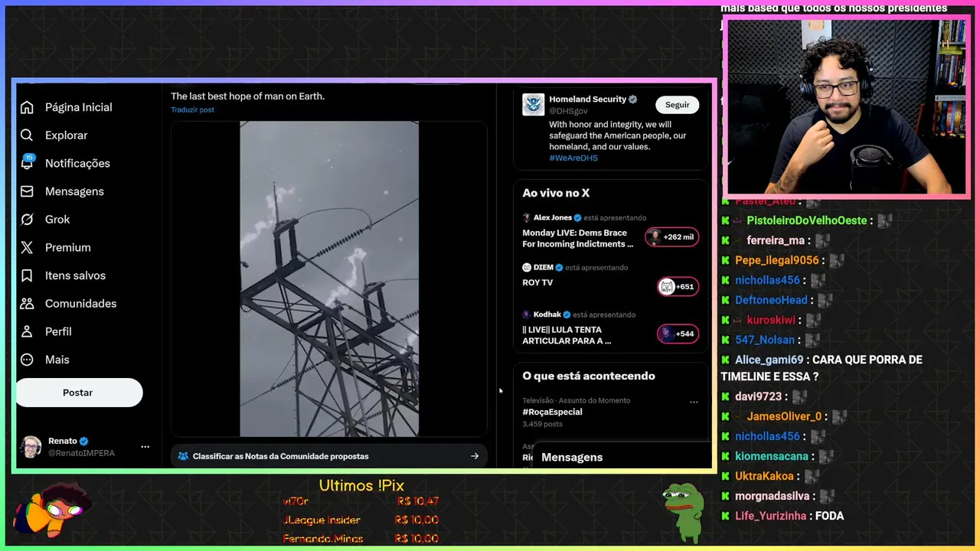
Task: Click Renato profile avatar
Action: pyautogui.click(x=31, y=447)
